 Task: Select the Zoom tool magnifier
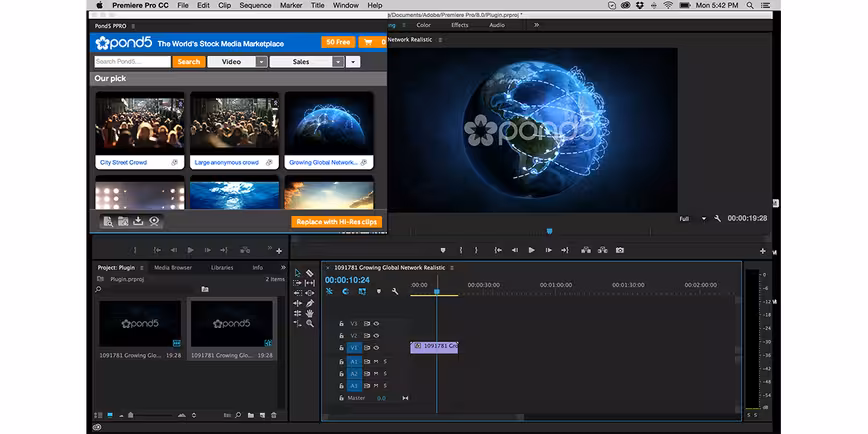[x=309, y=323]
